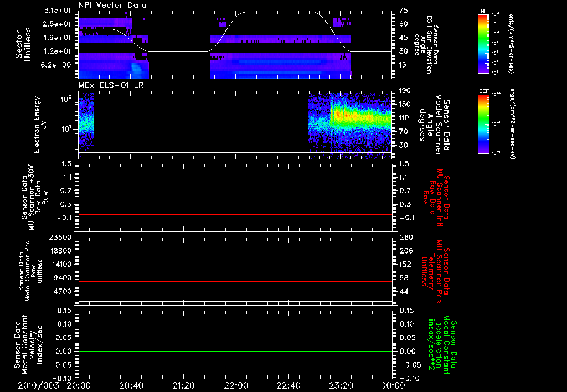Click the red MU Scanner Inh Raw Data title

tap(436, 198)
